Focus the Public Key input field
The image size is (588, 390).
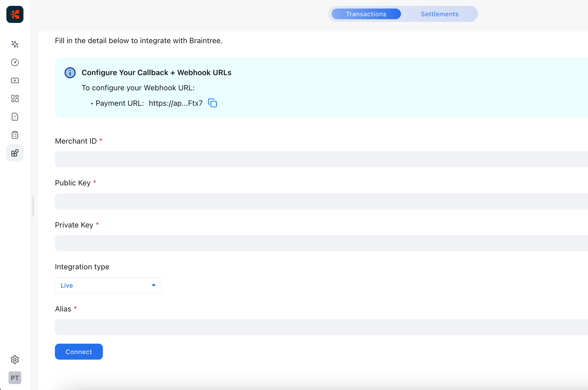coord(321,201)
